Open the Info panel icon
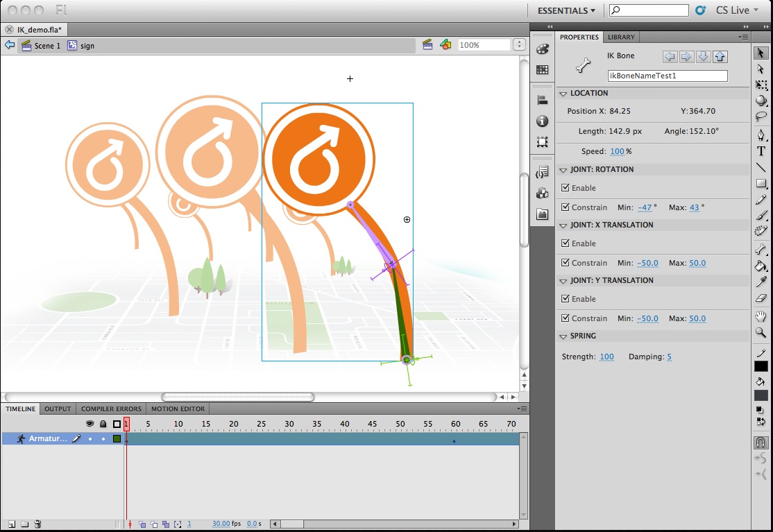This screenshot has width=773, height=532. pos(543,121)
